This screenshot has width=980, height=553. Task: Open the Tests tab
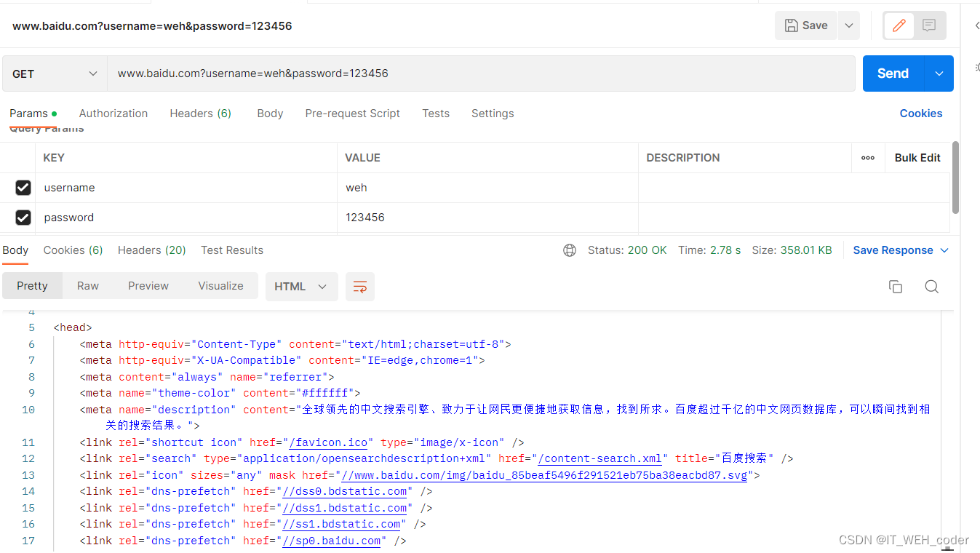436,114
